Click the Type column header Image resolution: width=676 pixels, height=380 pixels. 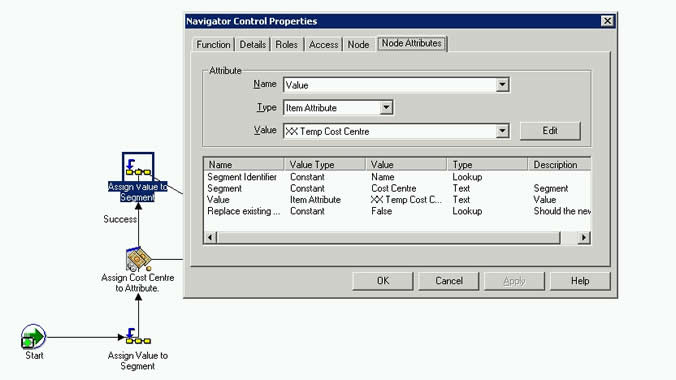[487, 164]
